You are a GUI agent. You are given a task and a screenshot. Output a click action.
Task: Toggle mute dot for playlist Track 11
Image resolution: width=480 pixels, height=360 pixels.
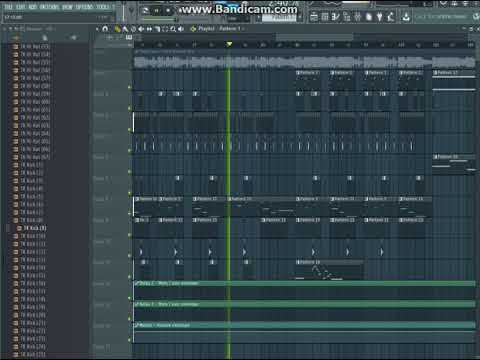pyautogui.click(x=129, y=298)
